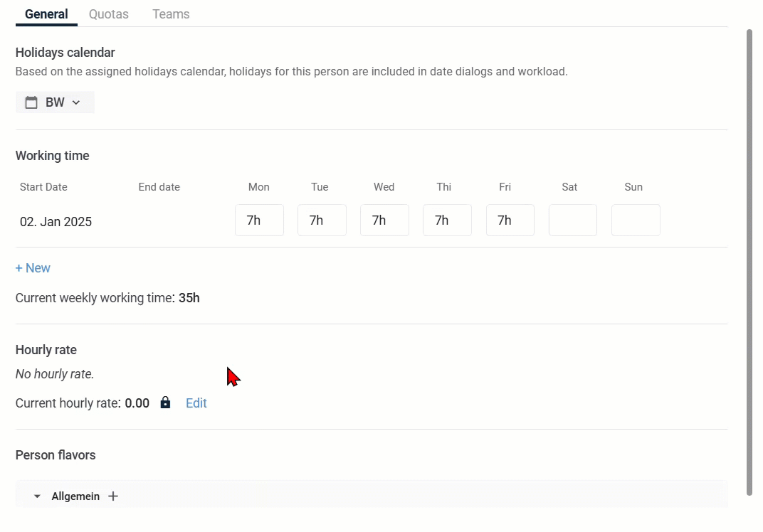Image resolution: width=763 pixels, height=532 pixels.
Task: Click the plus icon next to Allgemein
Action: pos(113,496)
